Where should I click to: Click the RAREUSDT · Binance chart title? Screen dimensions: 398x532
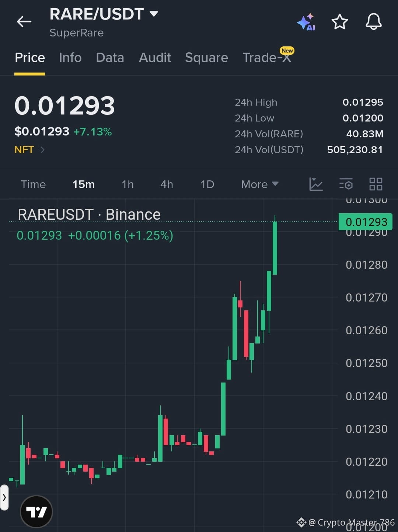[x=89, y=215]
